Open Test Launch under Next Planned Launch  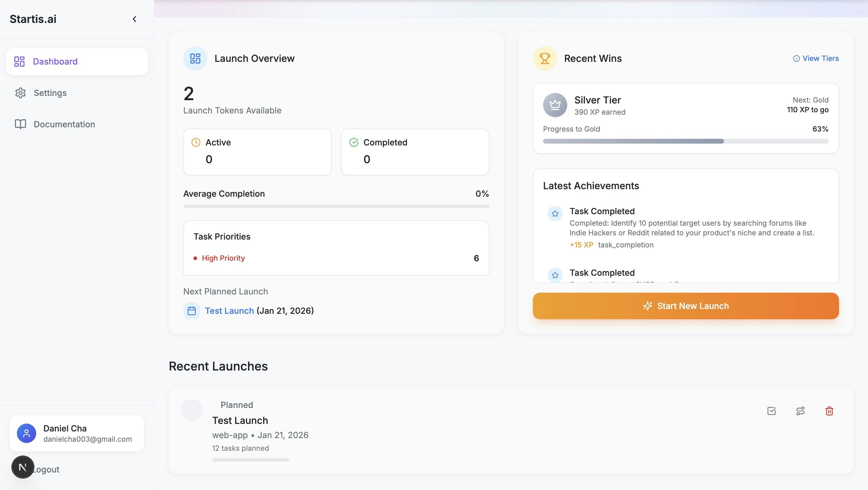click(229, 310)
